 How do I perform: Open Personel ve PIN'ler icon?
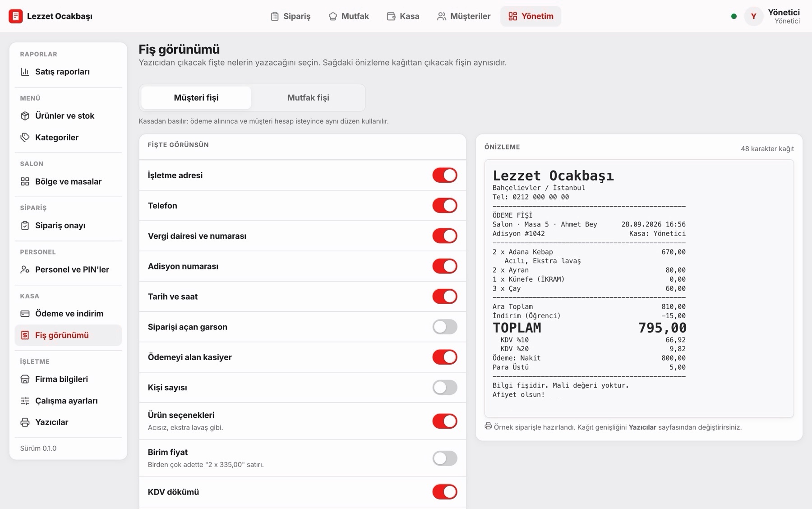[25, 269]
